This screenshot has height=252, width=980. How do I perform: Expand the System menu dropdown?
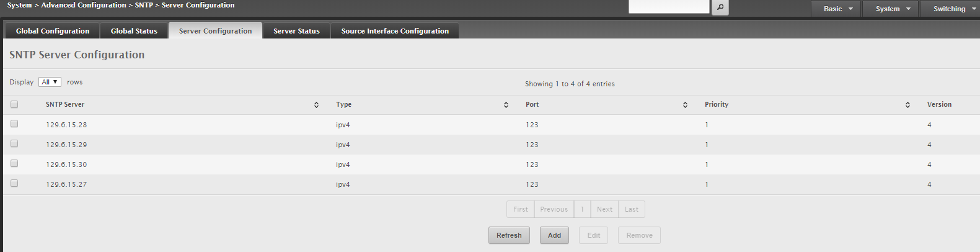tap(890, 9)
